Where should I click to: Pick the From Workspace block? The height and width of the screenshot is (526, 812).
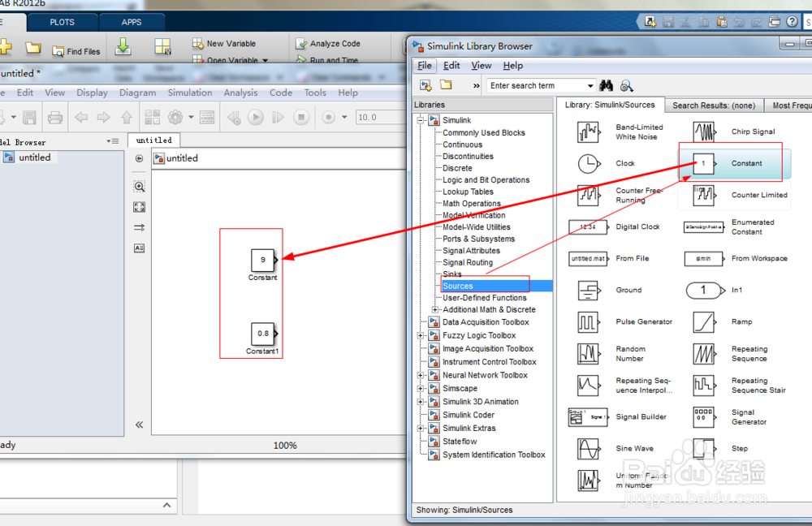click(x=704, y=258)
